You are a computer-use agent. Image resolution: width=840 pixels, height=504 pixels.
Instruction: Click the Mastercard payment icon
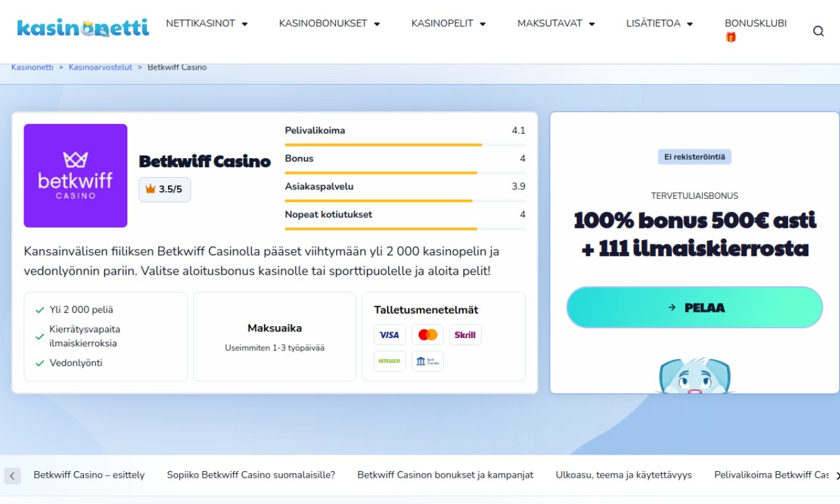point(428,335)
